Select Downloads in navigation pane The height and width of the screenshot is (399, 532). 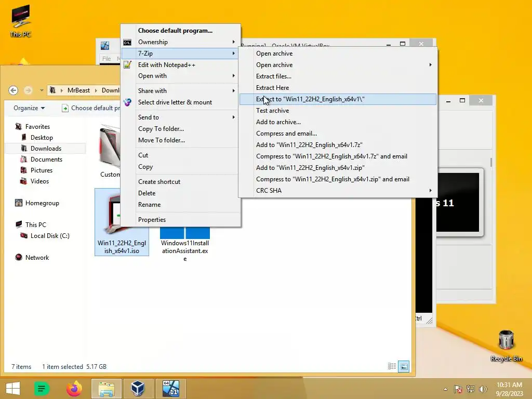[x=46, y=148]
